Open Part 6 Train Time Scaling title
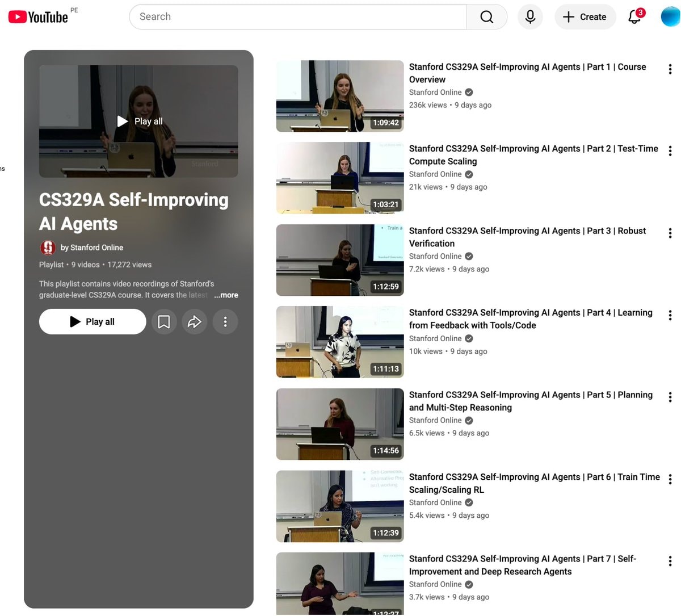Image resolution: width=681 pixels, height=616 pixels. pyautogui.click(x=535, y=483)
